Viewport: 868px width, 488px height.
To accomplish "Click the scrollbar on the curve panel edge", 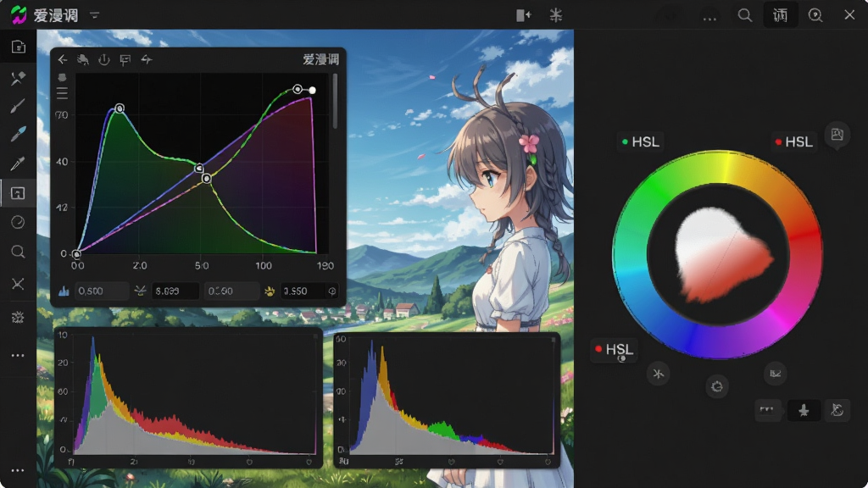I will coord(335,102).
